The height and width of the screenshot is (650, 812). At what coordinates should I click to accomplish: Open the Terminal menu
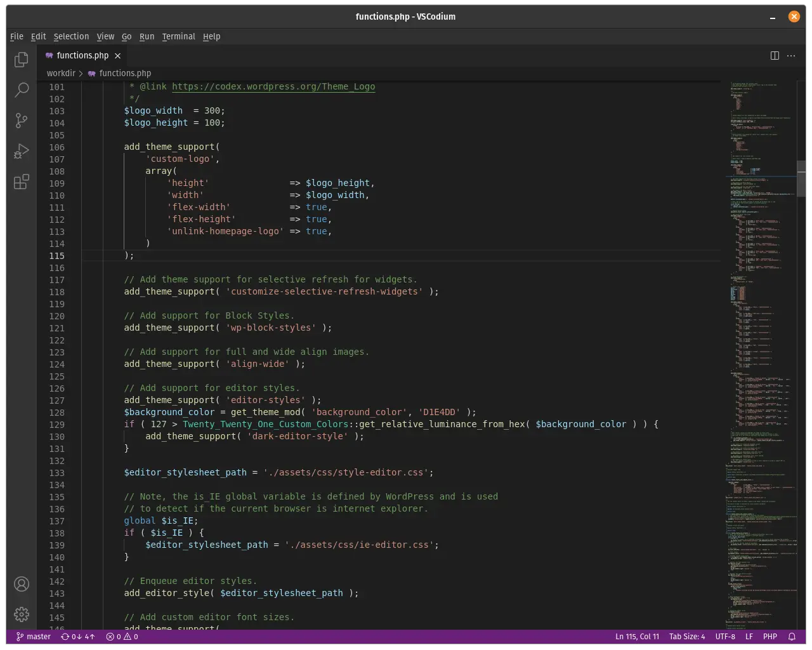(x=178, y=37)
